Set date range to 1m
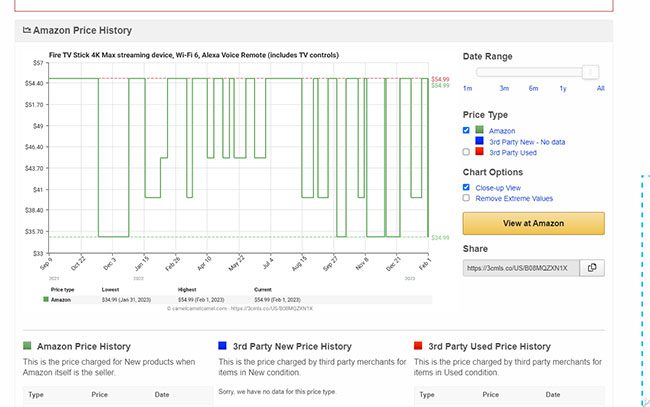650x407 pixels. pyautogui.click(x=467, y=89)
